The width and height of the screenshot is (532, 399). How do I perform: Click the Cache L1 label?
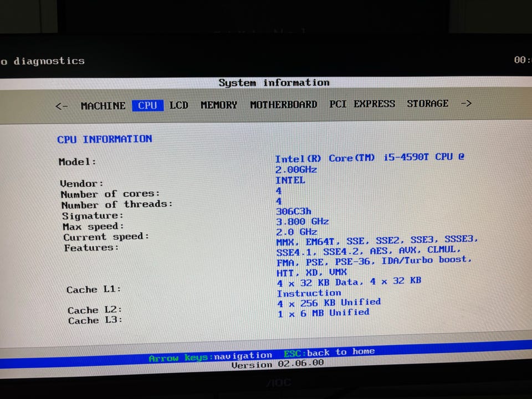[x=94, y=289]
